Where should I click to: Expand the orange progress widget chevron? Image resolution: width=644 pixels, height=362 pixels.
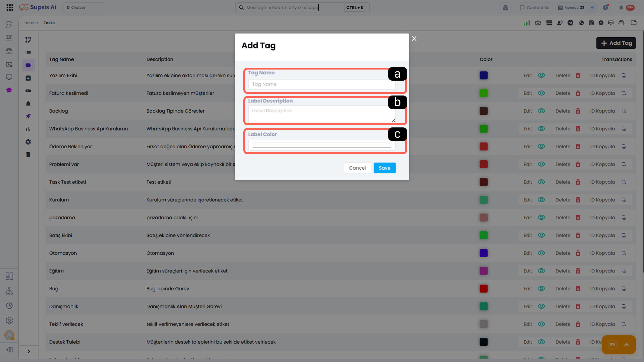click(626, 344)
